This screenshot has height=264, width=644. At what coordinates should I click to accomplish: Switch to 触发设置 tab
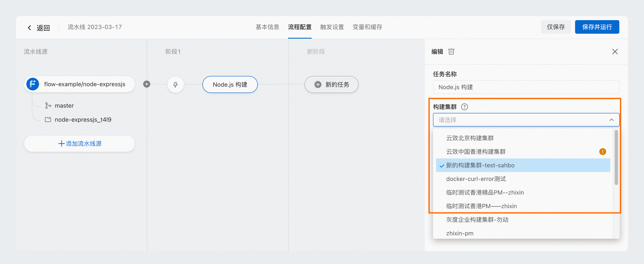pos(332,27)
